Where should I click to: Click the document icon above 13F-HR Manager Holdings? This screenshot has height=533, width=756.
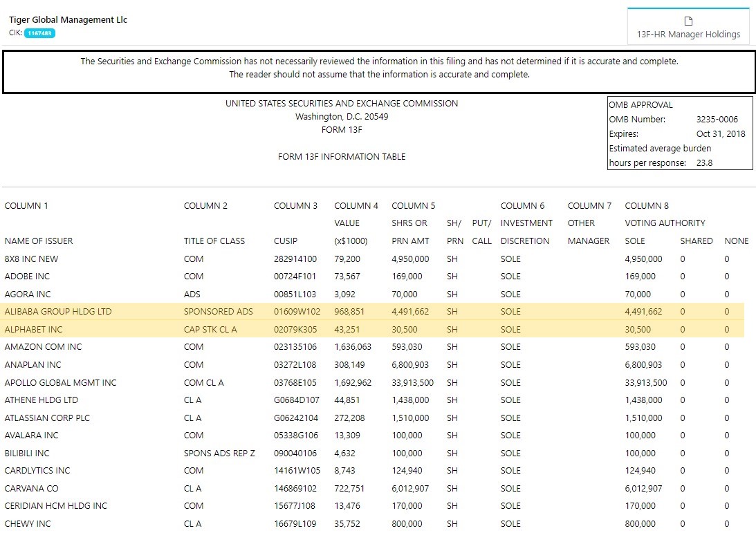click(x=688, y=21)
